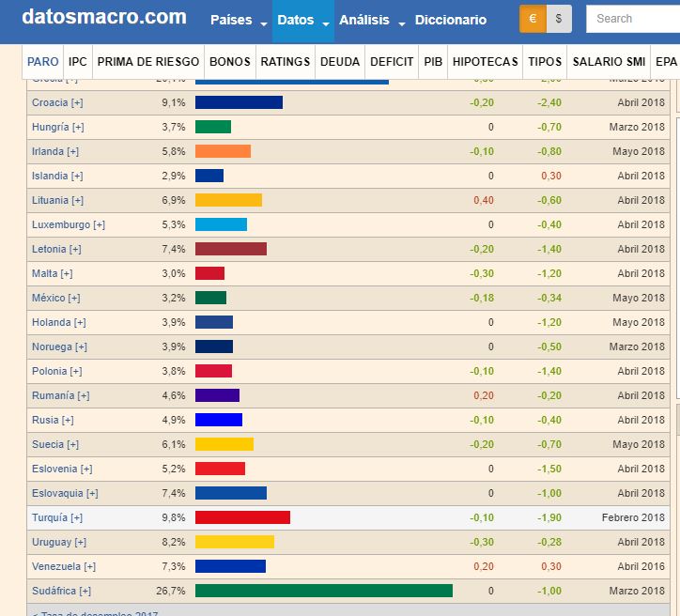The width and height of the screenshot is (680, 616).
Task: Open the Suecia country link
Action: (x=48, y=444)
